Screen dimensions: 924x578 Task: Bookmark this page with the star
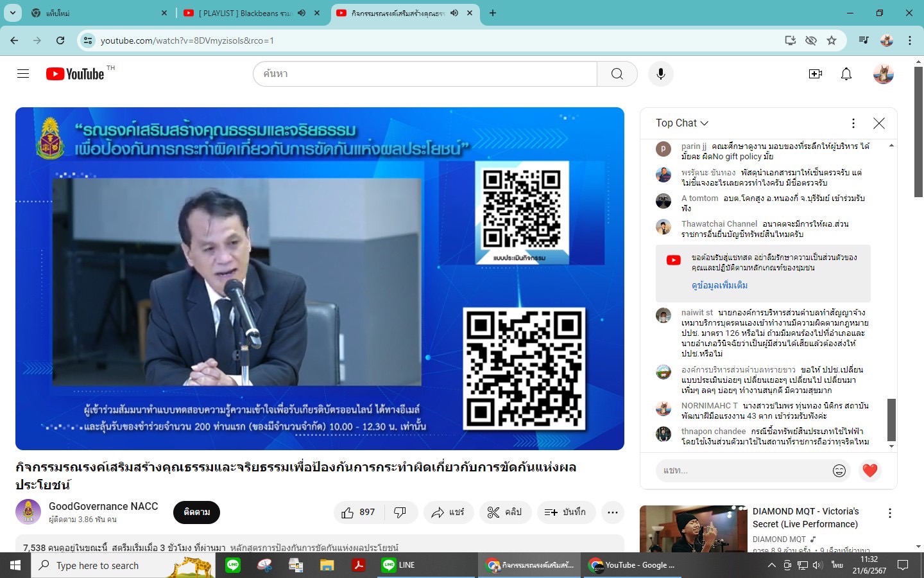pos(832,40)
